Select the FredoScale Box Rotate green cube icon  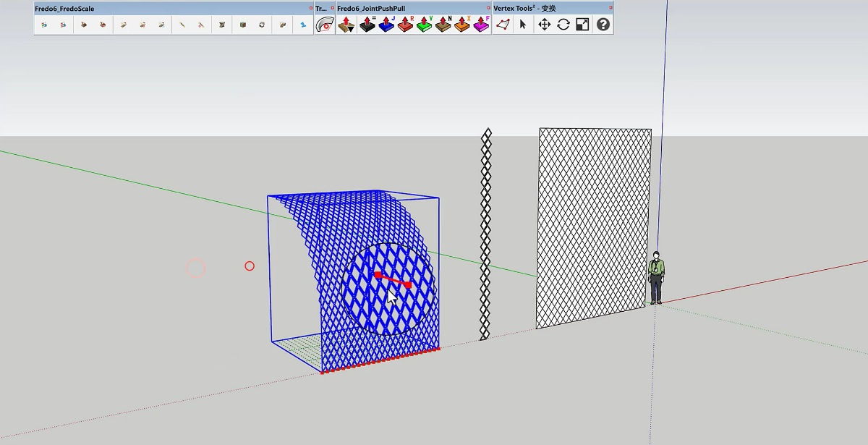pos(242,25)
